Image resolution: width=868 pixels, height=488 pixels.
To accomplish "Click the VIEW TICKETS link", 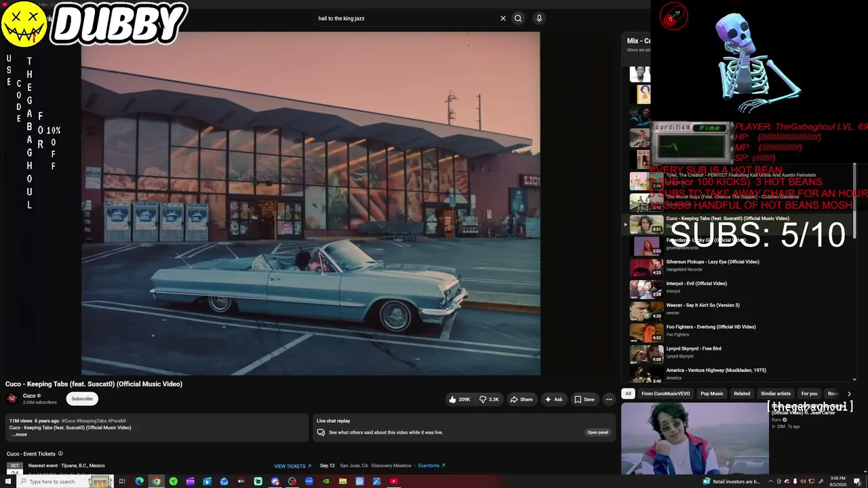I will click(292, 466).
